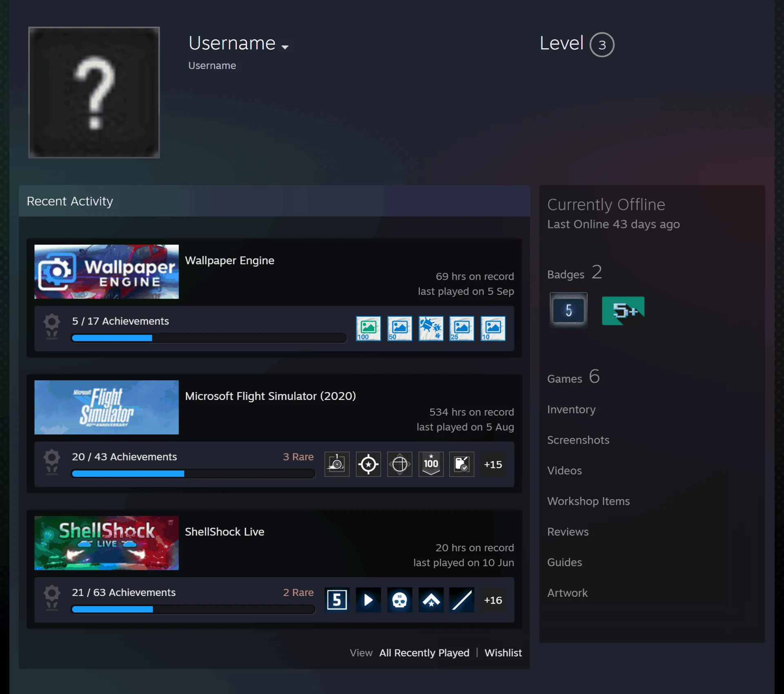Viewport: 784px width, 694px height.
Task: Click the Wallpaper Engine 50 achievement icon
Action: point(399,328)
